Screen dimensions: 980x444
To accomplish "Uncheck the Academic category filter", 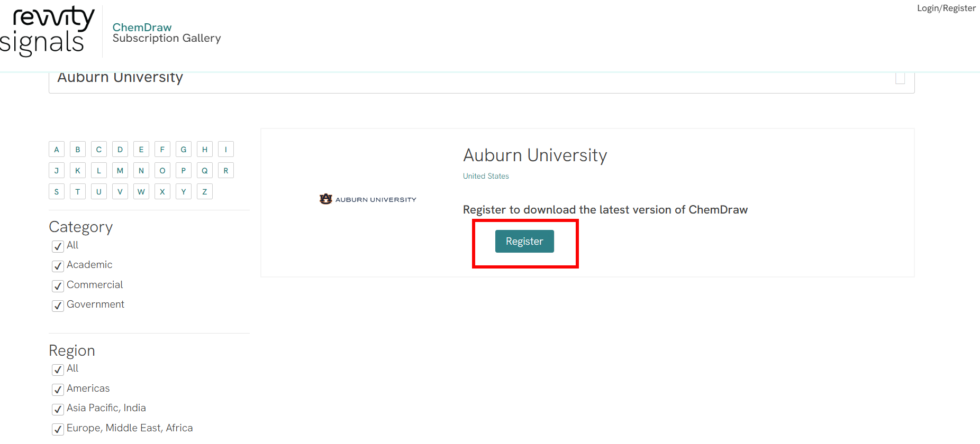I will pyautogui.click(x=58, y=266).
